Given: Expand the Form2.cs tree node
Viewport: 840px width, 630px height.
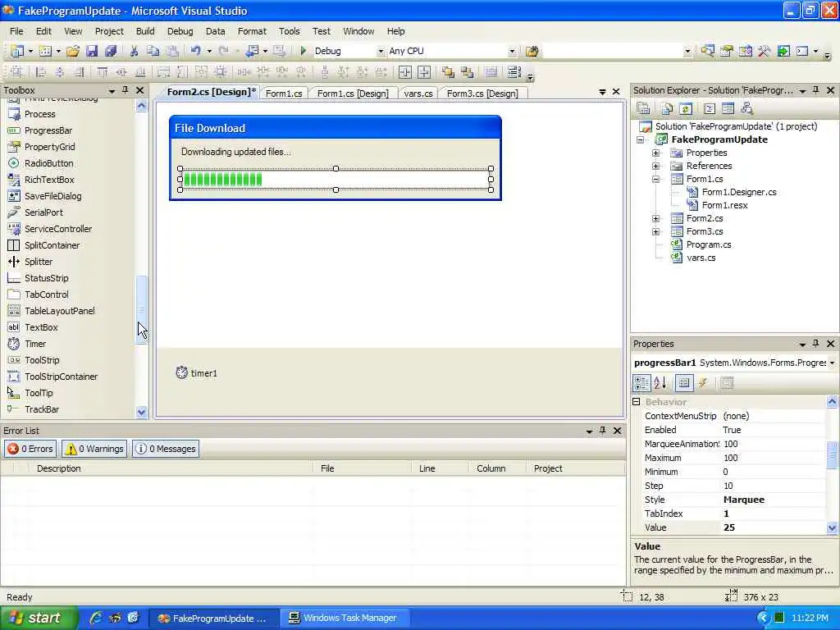Looking at the screenshot, I should click(655, 218).
